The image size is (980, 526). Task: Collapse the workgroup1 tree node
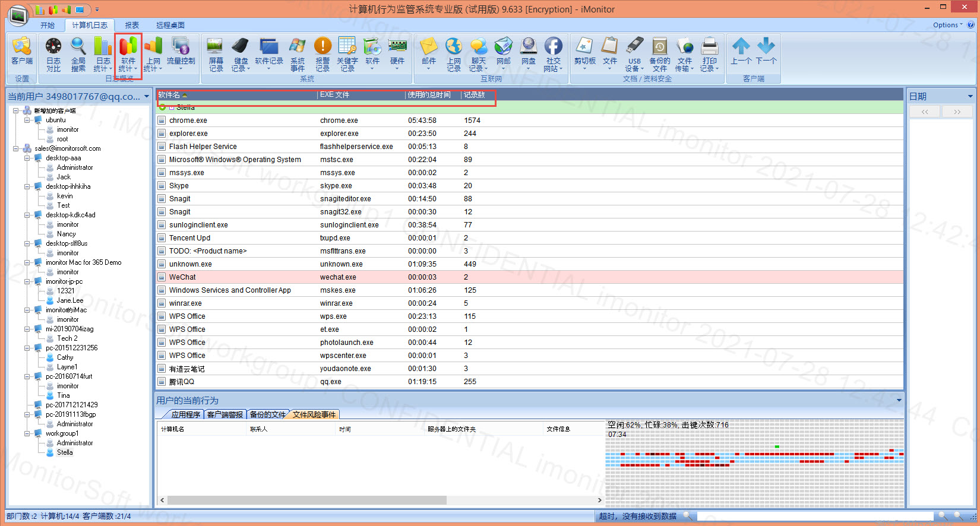(x=27, y=433)
